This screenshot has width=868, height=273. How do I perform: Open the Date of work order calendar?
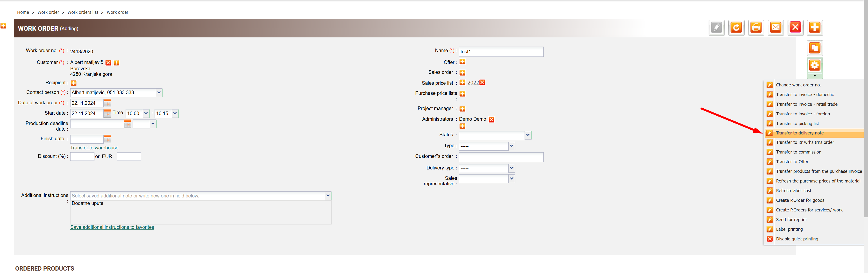(x=107, y=103)
